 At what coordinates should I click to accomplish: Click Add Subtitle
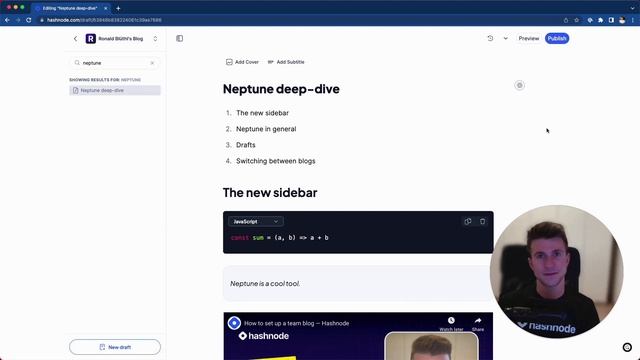click(286, 62)
